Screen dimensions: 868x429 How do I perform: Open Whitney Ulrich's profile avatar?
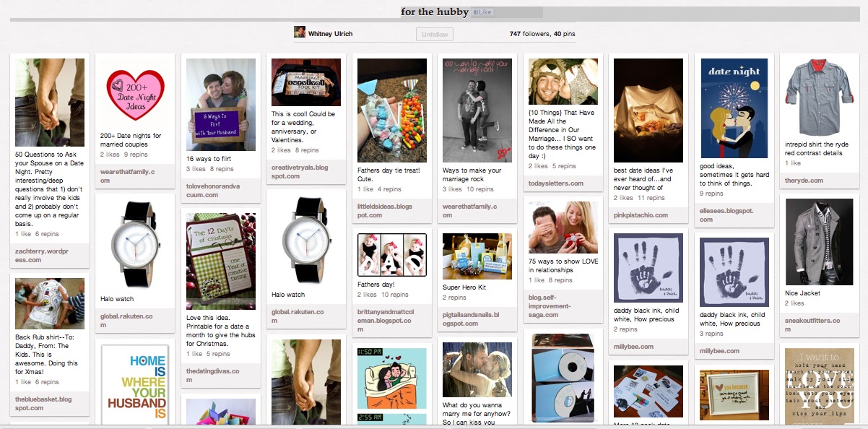click(299, 32)
